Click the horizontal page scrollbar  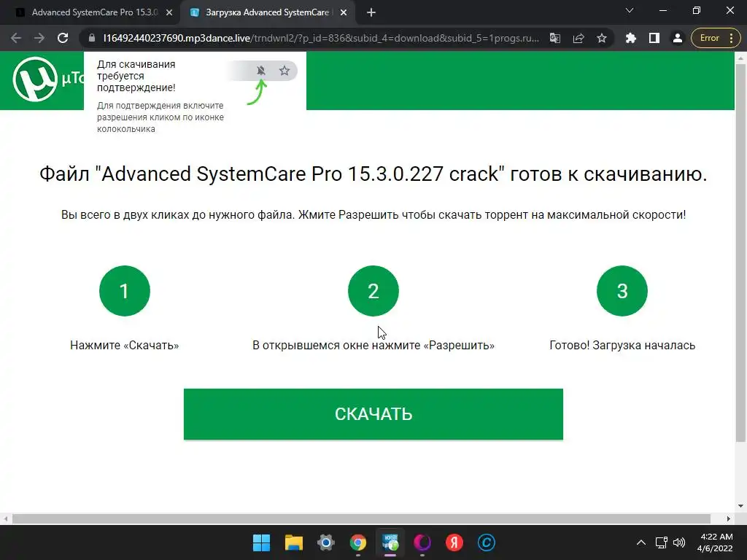tap(361, 518)
